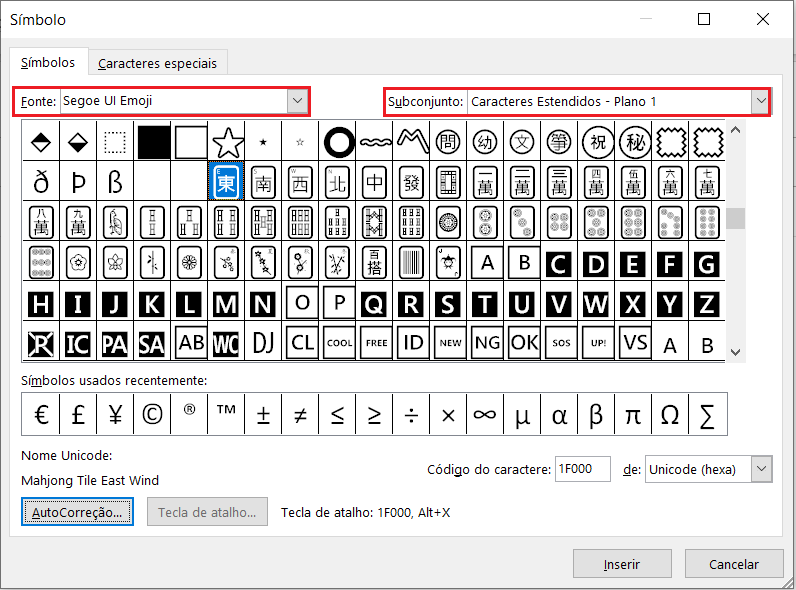This screenshot has width=796, height=590.
Task: Select the squared CL symbol
Action: coord(302,343)
